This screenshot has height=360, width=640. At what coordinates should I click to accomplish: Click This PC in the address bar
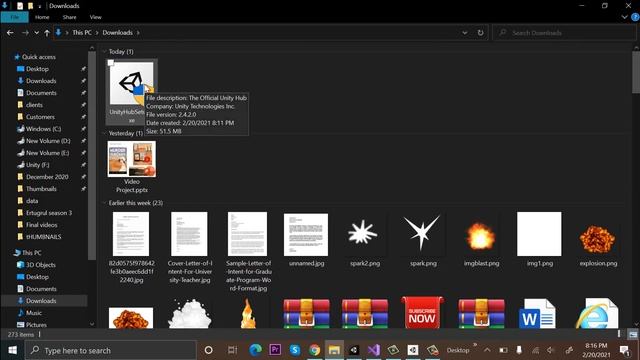pyautogui.click(x=82, y=33)
